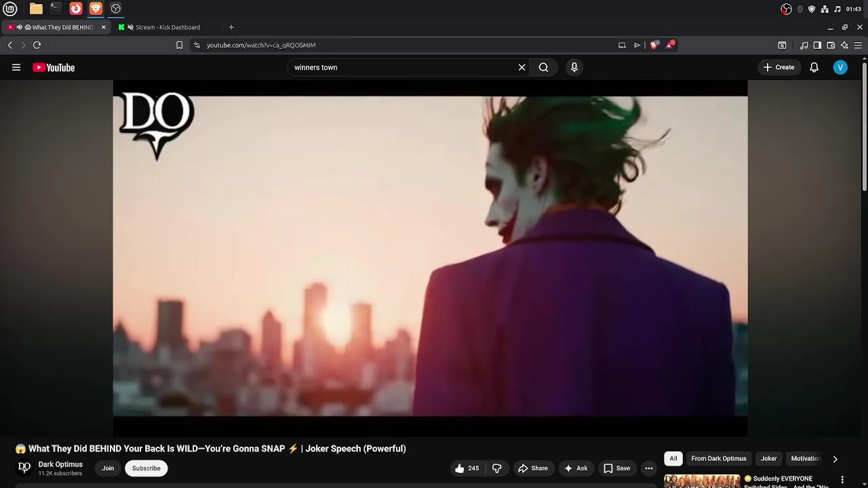The width and height of the screenshot is (868, 488).
Task: Open the Brave Wallet icon
Action: click(x=831, y=45)
